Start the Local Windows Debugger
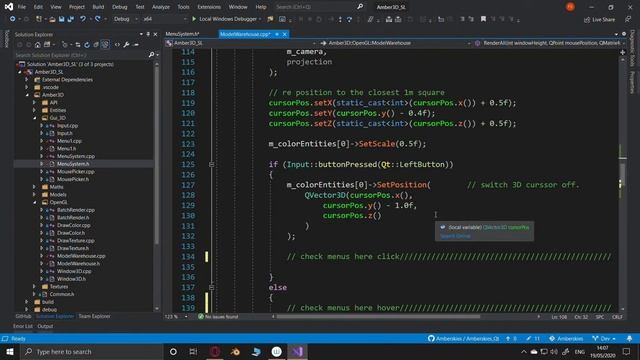This screenshot has height=360, width=640. coord(227,19)
